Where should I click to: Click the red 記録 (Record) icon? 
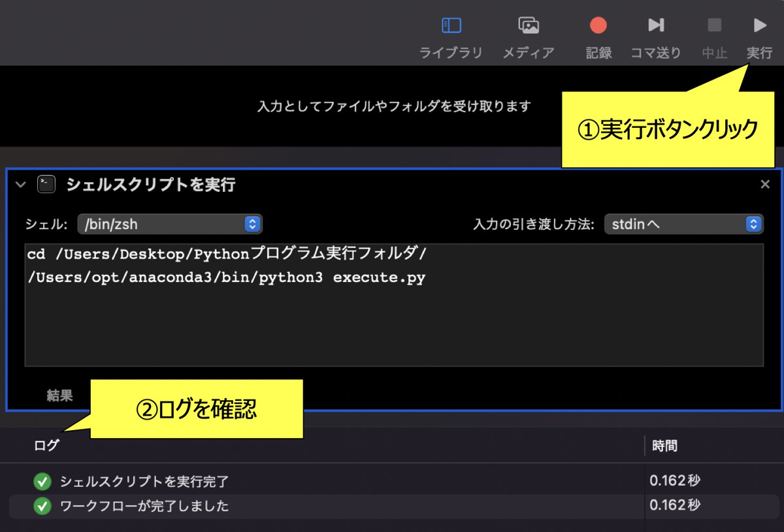click(x=597, y=25)
